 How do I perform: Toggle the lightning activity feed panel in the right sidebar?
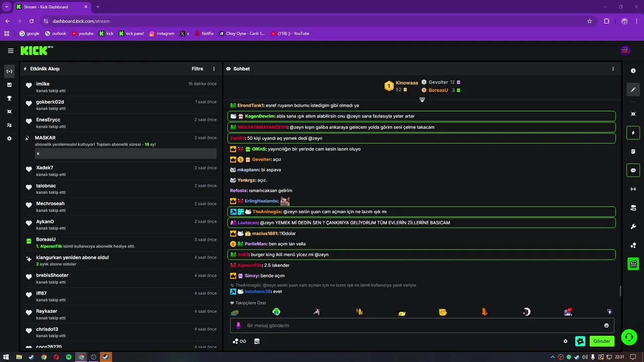[633, 133]
